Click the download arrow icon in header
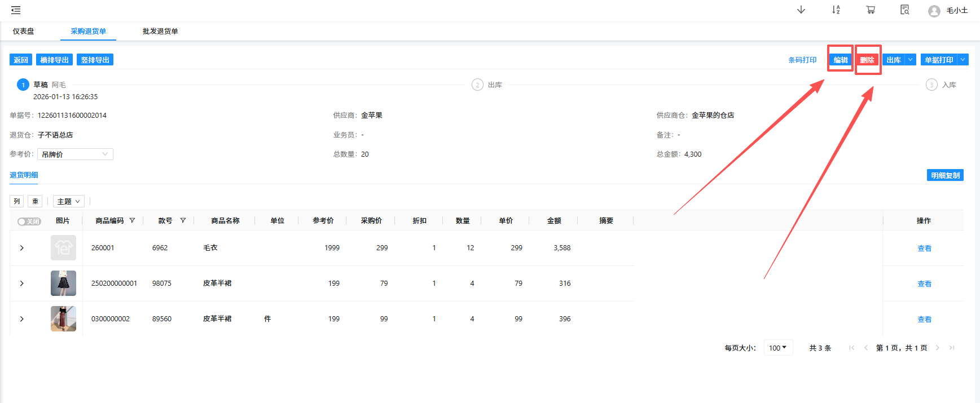 (801, 10)
